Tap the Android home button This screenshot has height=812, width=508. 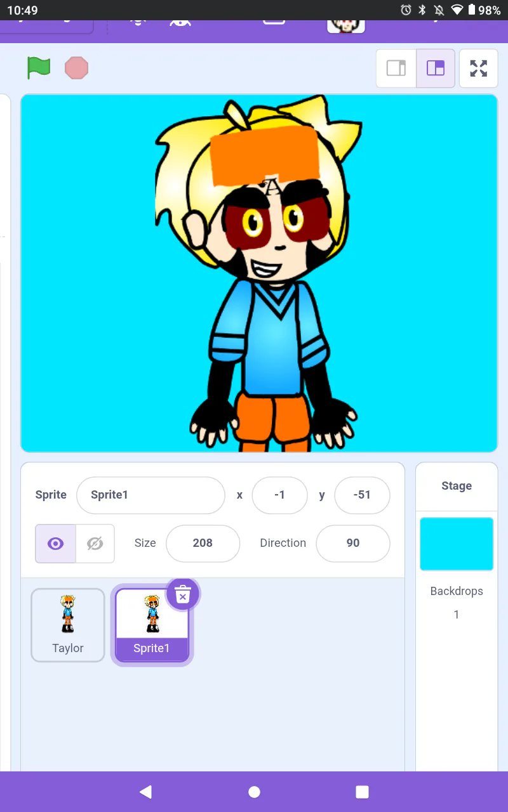click(x=254, y=791)
